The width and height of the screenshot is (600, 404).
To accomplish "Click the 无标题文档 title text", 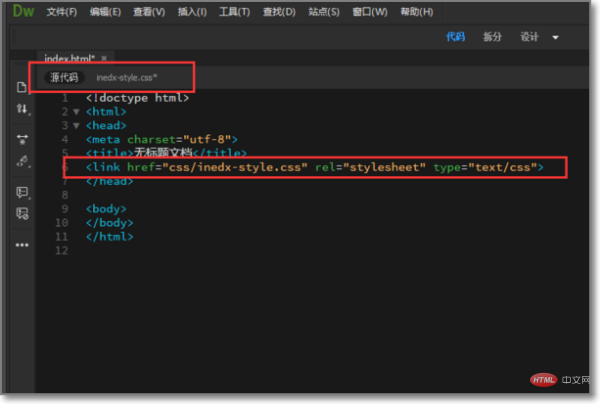I will (163, 153).
